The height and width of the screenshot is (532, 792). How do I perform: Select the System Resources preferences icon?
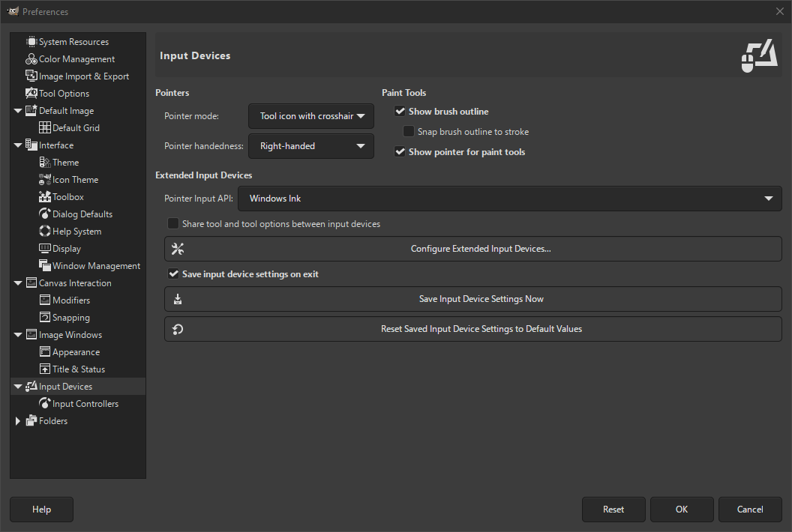tap(31, 41)
